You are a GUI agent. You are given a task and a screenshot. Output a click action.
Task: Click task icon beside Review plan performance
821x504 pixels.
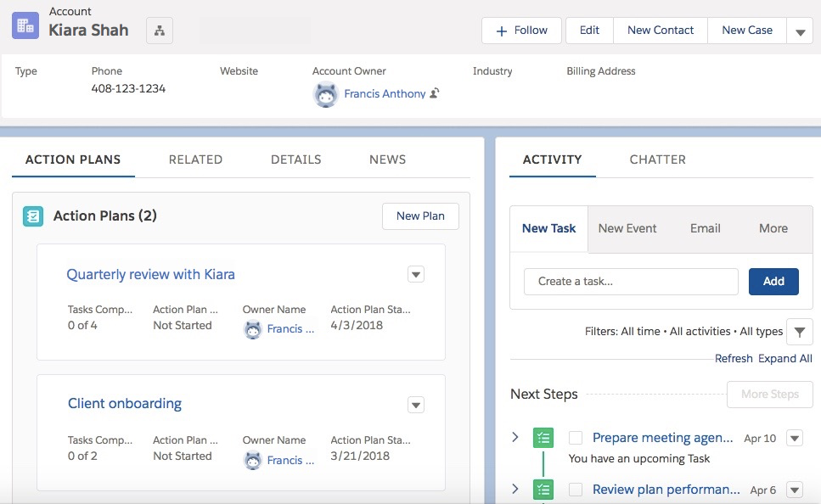(x=543, y=490)
